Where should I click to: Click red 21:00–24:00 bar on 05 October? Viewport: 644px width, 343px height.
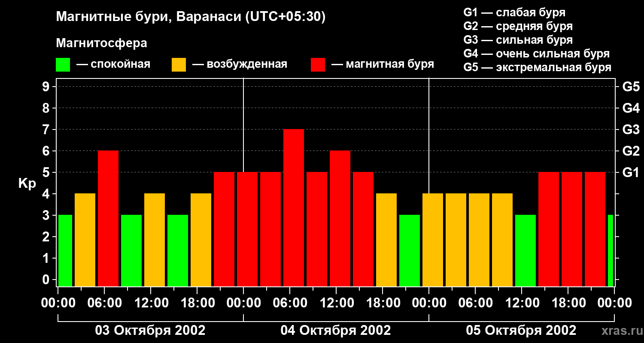[x=595, y=229]
